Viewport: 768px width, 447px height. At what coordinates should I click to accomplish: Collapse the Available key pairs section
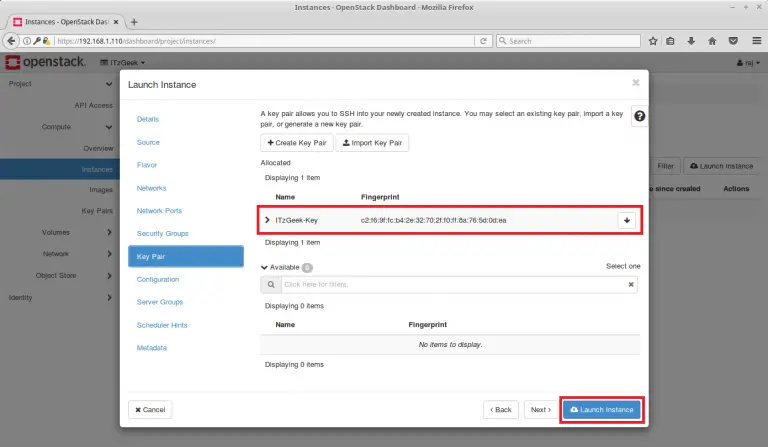(x=264, y=267)
